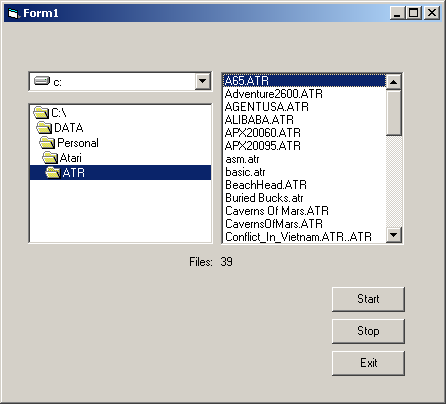Click the file list scrollbar thumb
The height and width of the screenshot is (404, 446).
(394, 112)
